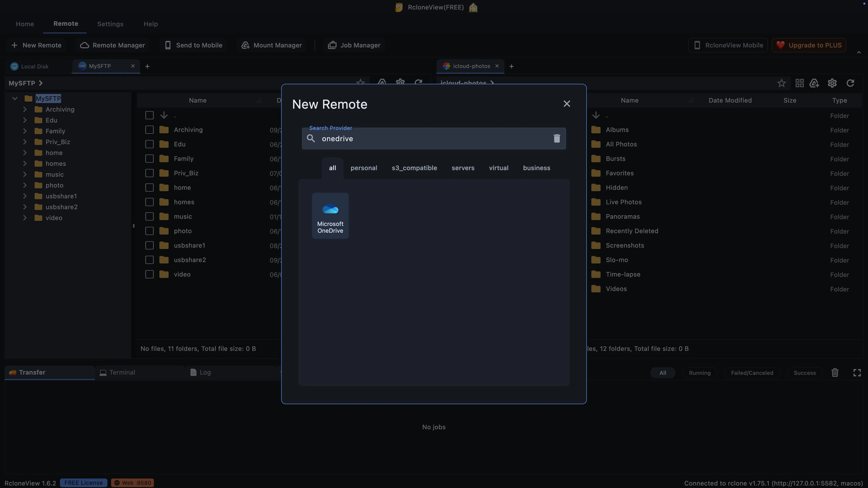Viewport: 868px width, 488px height.
Task: Expand the Priv_Biz tree folder
Action: (x=25, y=142)
